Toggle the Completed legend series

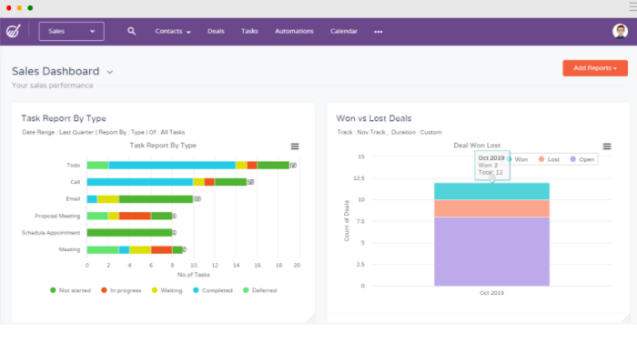click(x=215, y=290)
